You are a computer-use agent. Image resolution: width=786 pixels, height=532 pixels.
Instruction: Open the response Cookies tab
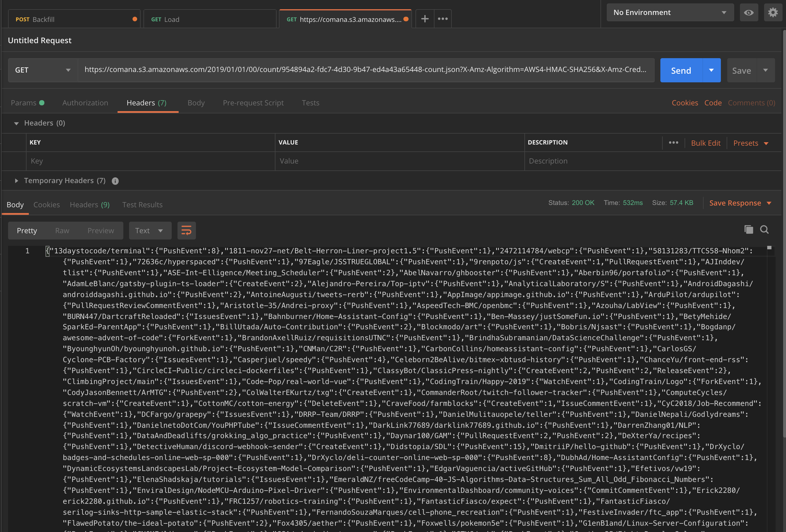[46, 204]
